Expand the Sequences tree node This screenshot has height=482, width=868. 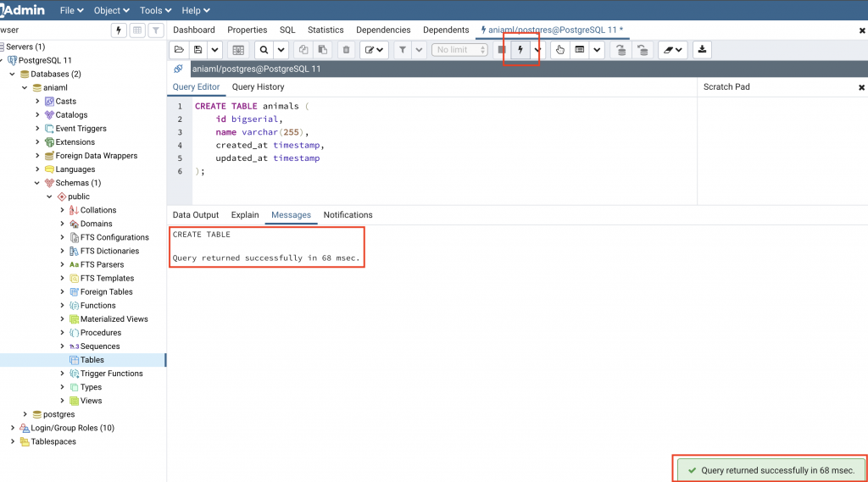[62, 346]
